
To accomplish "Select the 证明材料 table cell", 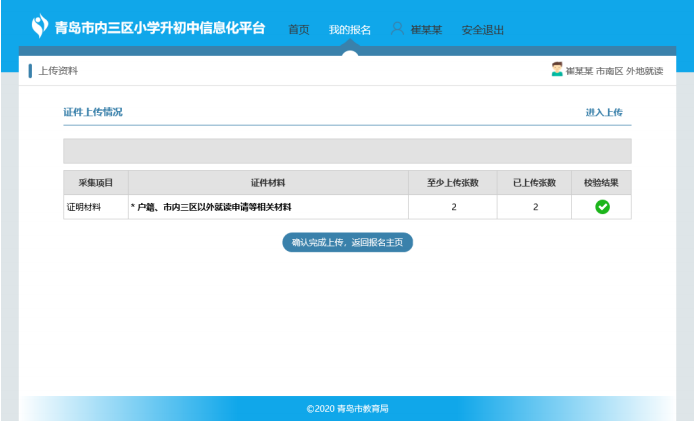I will 85,207.
